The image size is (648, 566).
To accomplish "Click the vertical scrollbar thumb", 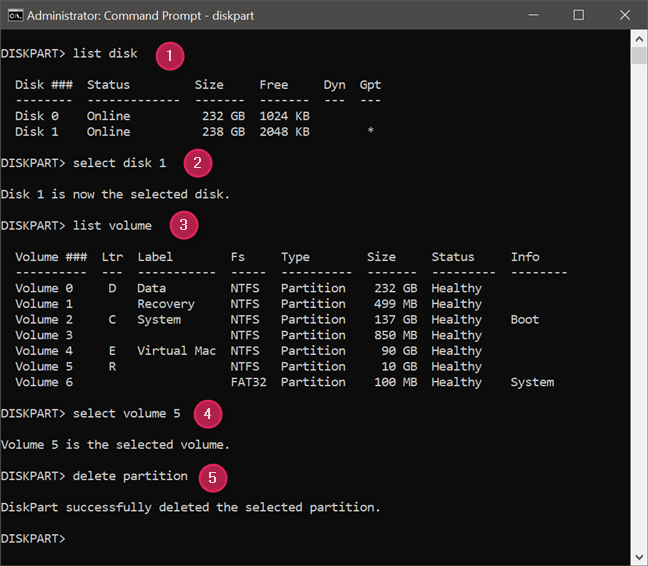I will point(639,52).
